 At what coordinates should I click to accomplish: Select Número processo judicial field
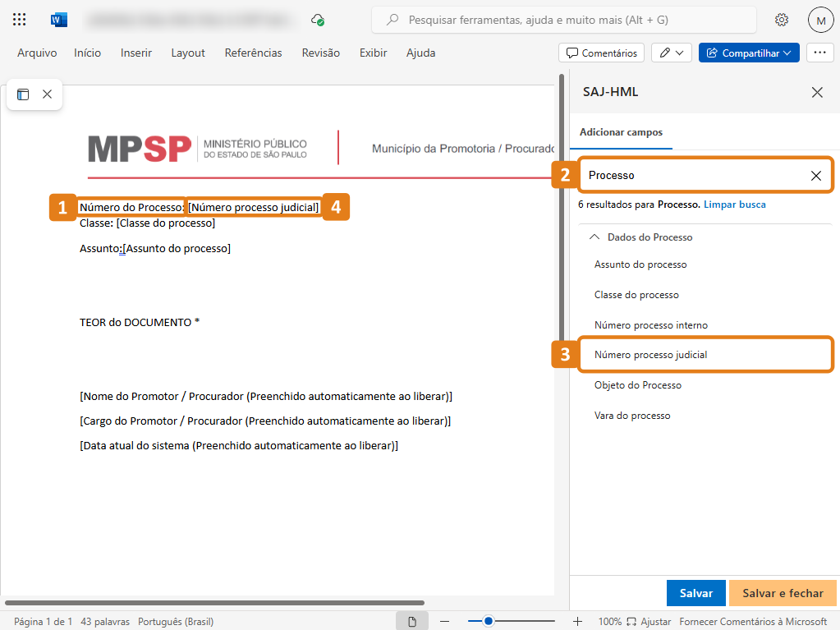pyautogui.click(x=650, y=355)
